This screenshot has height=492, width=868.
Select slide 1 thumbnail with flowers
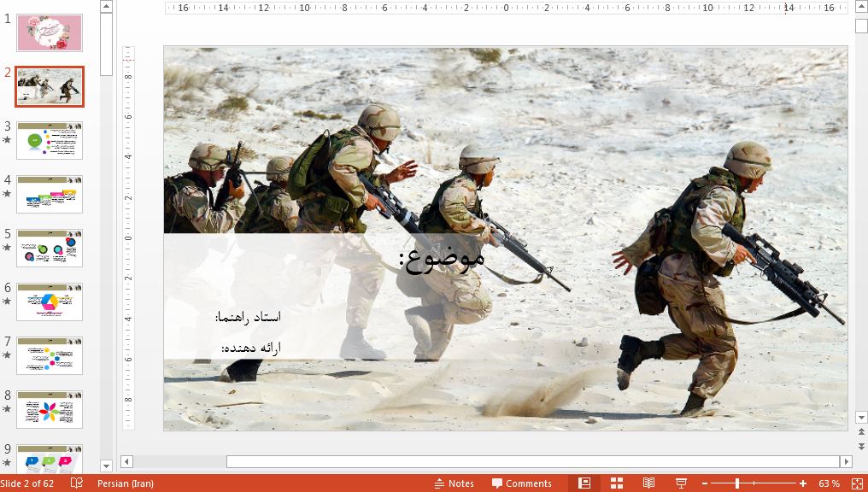click(x=50, y=32)
